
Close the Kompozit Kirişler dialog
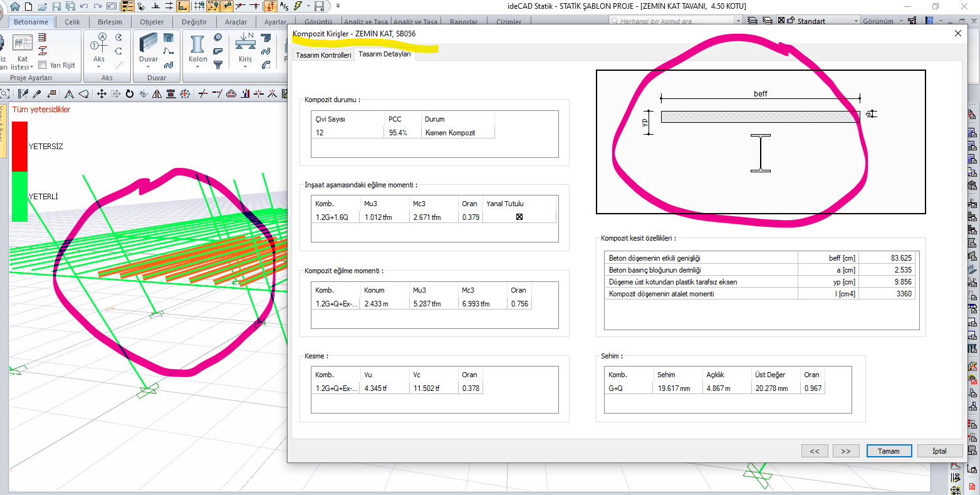[x=957, y=33]
